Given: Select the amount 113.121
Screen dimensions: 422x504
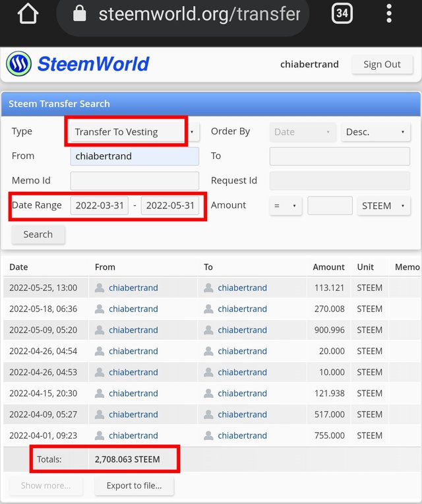Looking at the screenshot, I should point(329,288).
